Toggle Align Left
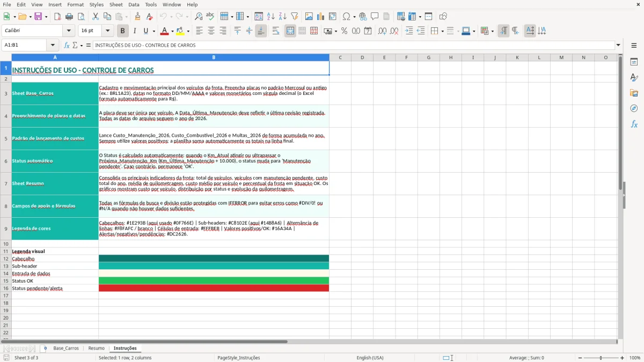Screen dimensions: 644x362 [x=199, y=31]
